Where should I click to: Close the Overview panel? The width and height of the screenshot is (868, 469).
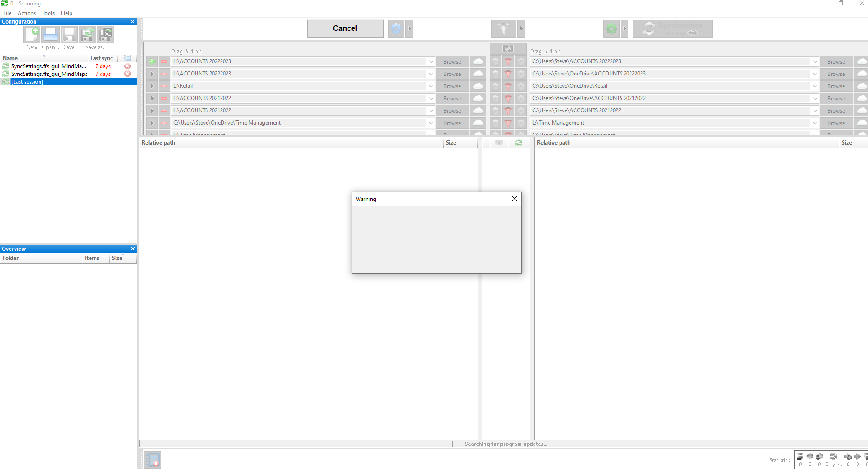pyautogui.click(x=133, y=249)
